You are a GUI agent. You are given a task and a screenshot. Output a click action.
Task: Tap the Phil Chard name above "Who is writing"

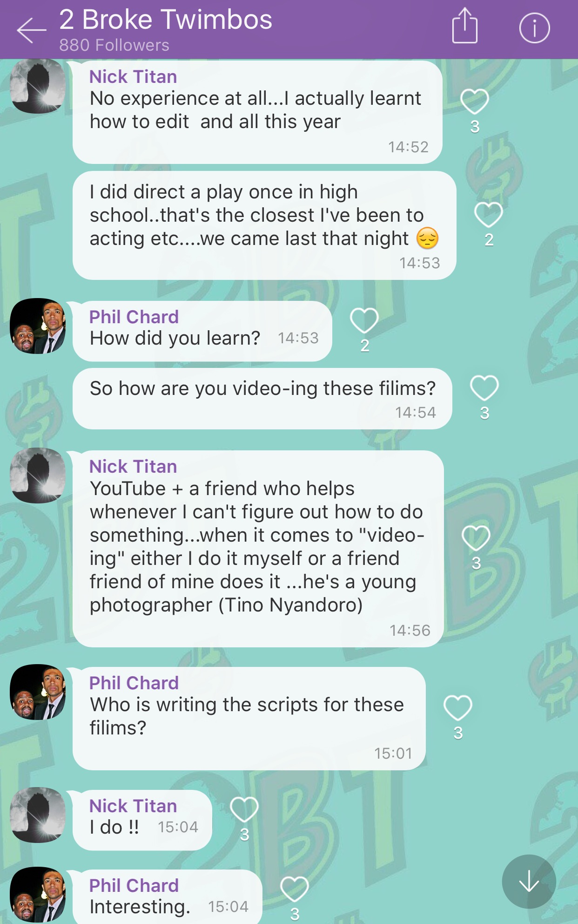point(134,683)
